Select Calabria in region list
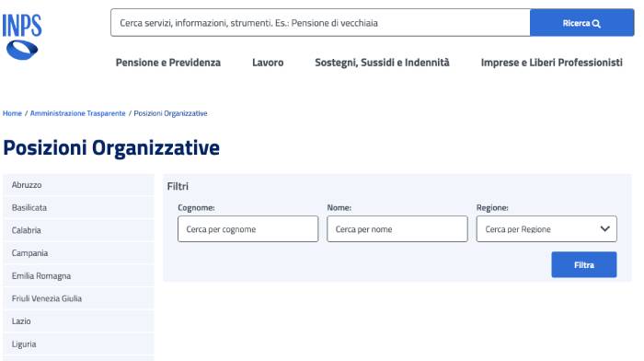This screenshot has width=644, height=361. (x=78, y=230)
